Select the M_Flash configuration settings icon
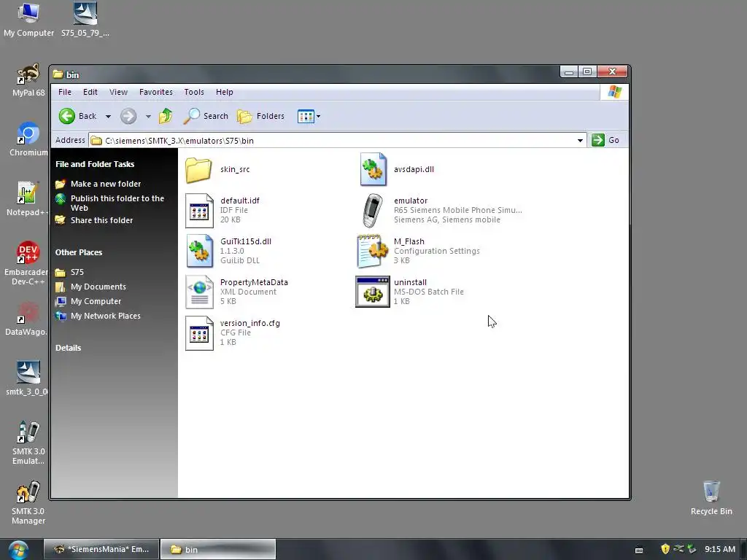This screenshot has width=747, height=560. tap(373, 251)
